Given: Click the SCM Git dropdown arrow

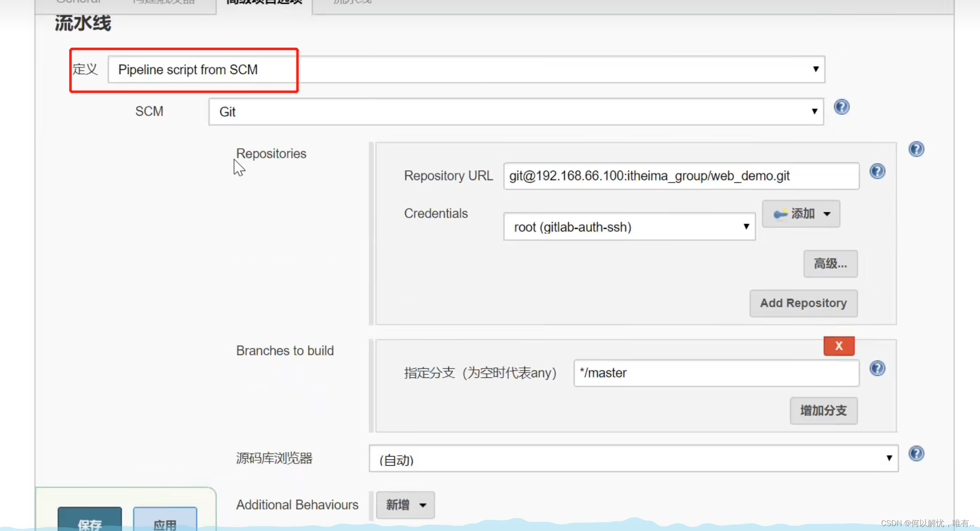Looking at the screenshot, I should click(x=815, y=111).
